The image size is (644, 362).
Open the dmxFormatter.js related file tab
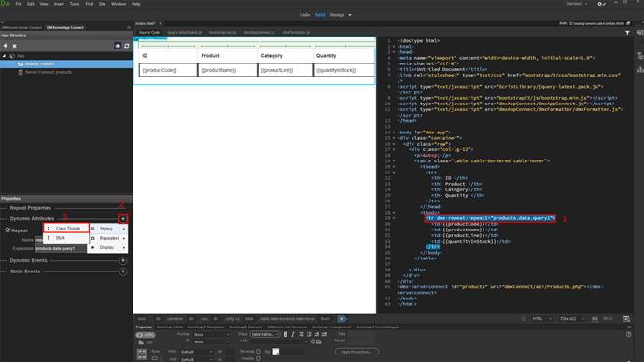(x=296, y=32)
